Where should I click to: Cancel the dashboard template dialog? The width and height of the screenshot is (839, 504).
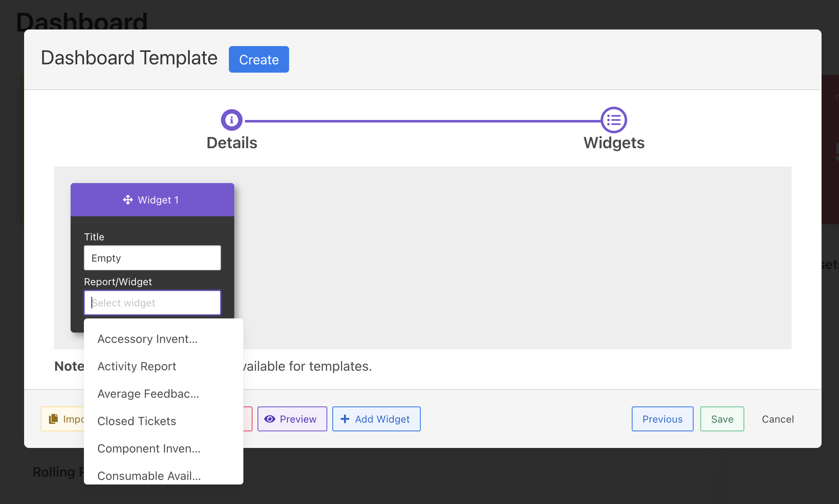click(778, 419)
